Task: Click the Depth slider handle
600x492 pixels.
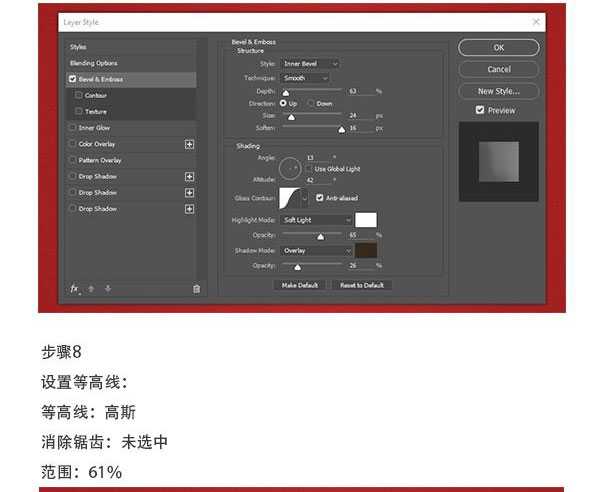Action: 285,93
